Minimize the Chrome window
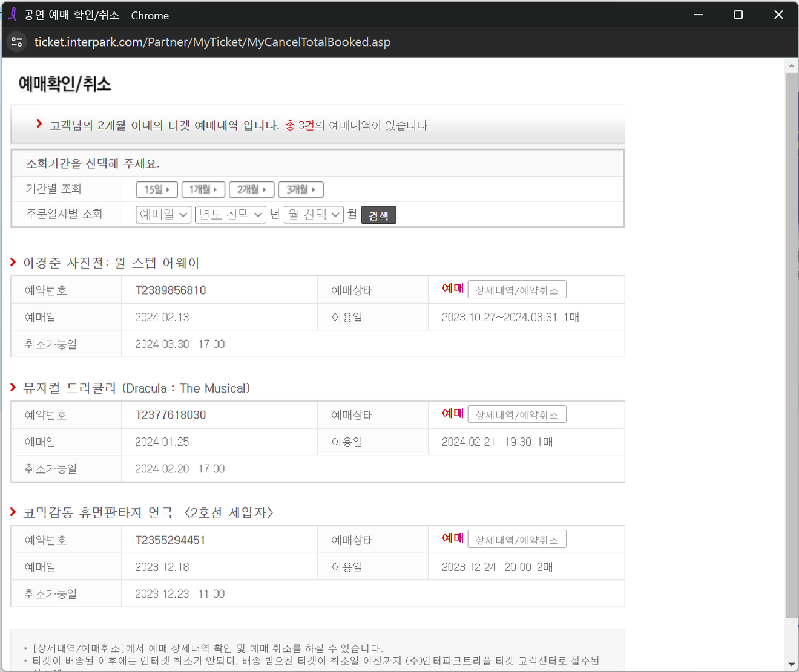The height and width of the screenshot is (672, 799). pos(699,15)
